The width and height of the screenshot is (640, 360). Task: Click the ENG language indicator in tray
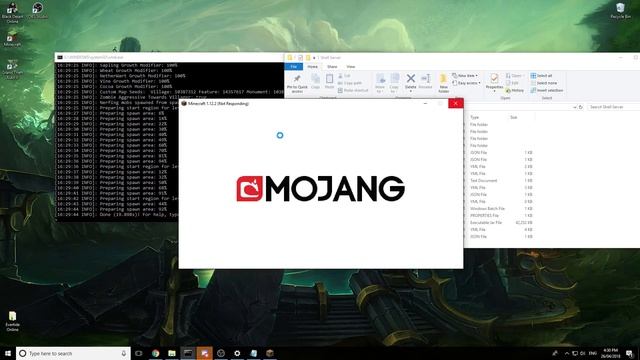(593, 353)
